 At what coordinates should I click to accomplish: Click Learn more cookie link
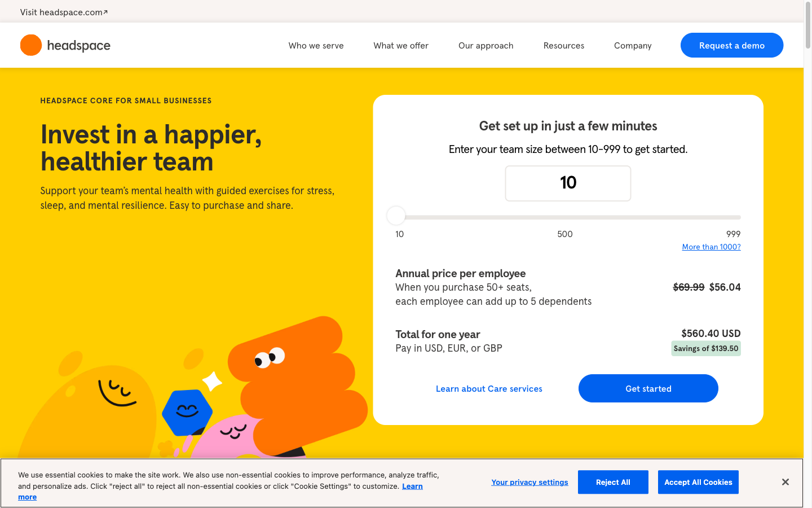(x=412, y=487)
